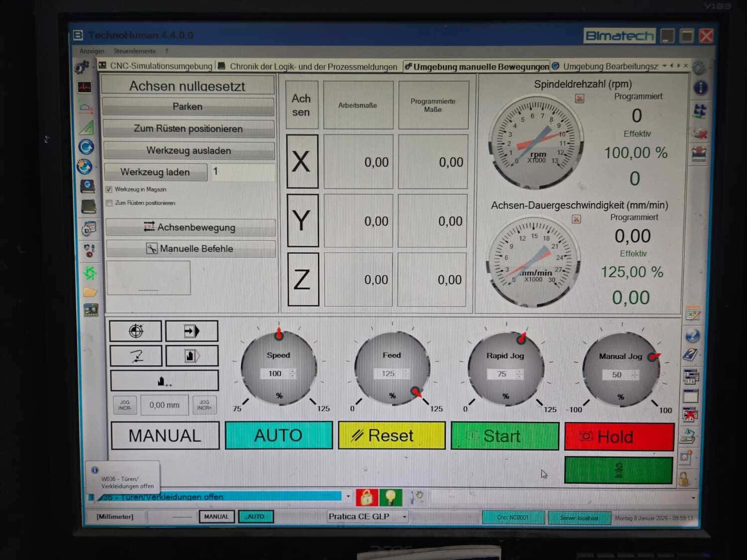Click the 'Werkzeug ausladen' button
The image size is (747, 560).
188,150
